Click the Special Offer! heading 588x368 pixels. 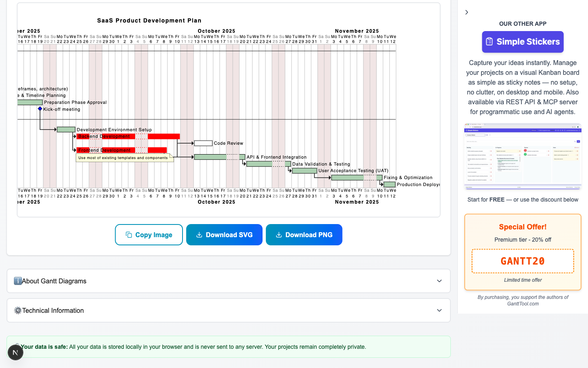(x=523, y=227)
